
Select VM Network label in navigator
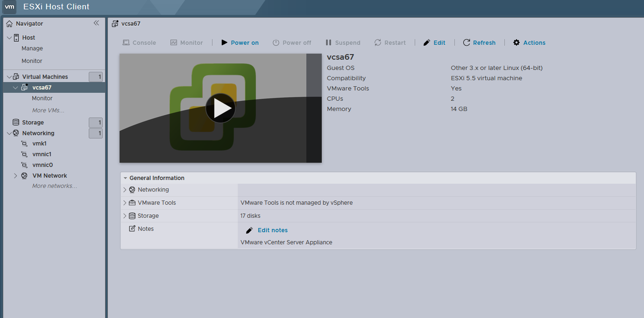click(x=50, y=176)
